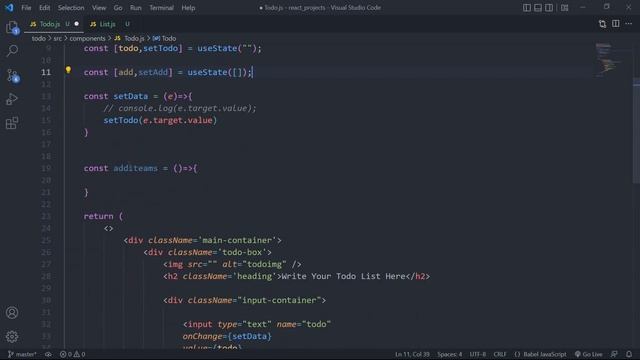Click the VS Code logo icon
The width and height of the screenshot is (640, 360).
[x=9, y=7]
